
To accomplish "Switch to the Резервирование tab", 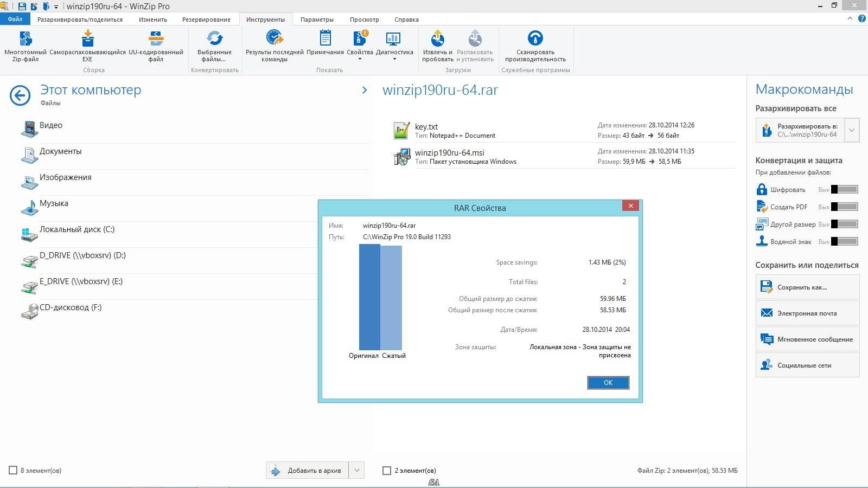I will (x=206, y=20).
